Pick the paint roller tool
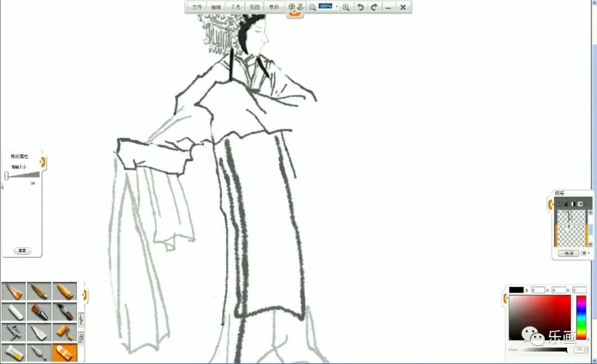 (65, 332)
